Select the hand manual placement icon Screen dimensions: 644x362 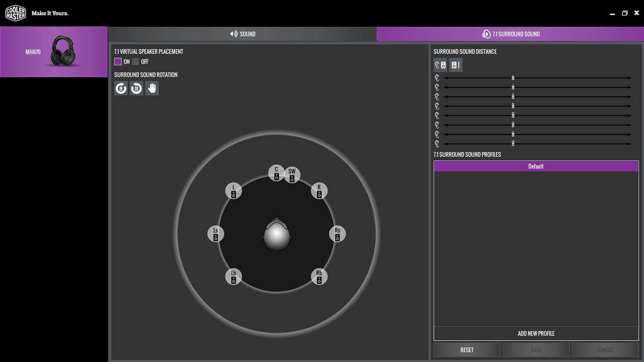[152, 88]
